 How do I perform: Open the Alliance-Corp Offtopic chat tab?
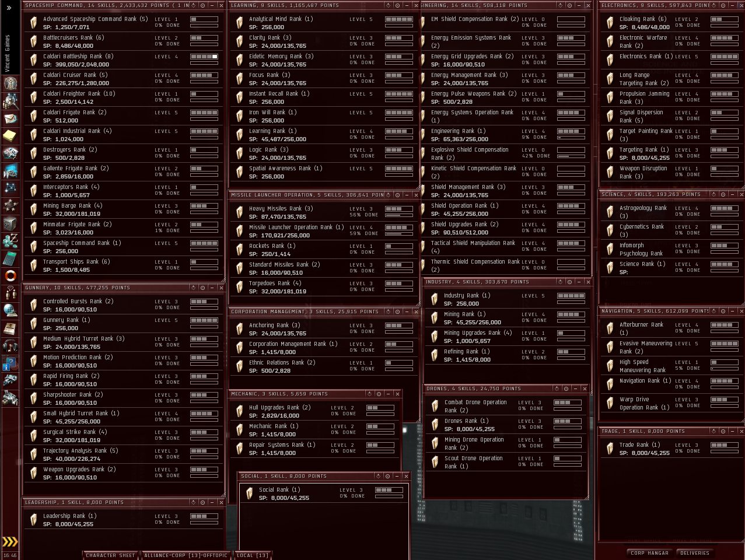tap(186, 555)
